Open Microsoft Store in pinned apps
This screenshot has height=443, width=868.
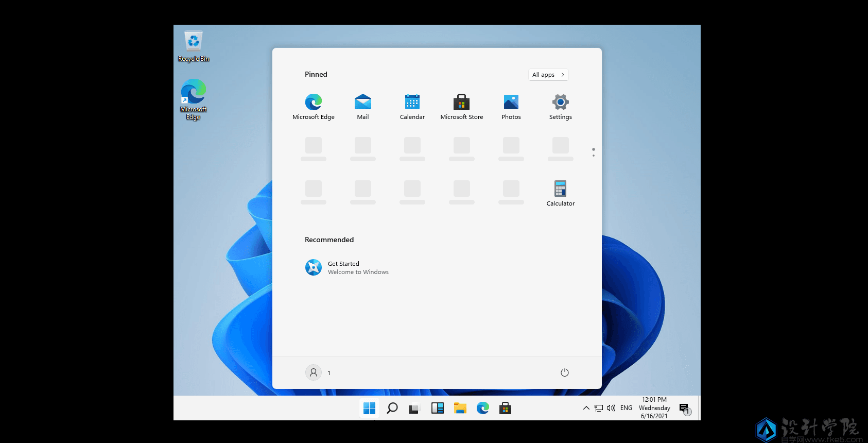pos(462,107)
